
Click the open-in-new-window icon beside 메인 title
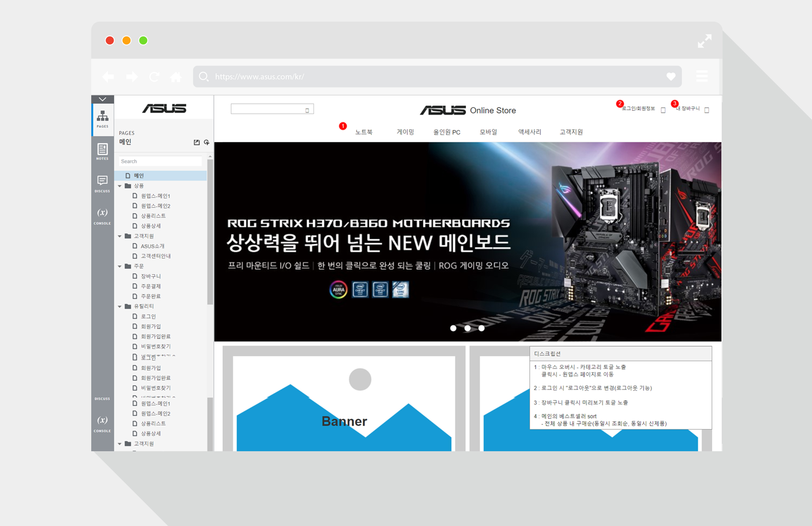tap(197, 142)
